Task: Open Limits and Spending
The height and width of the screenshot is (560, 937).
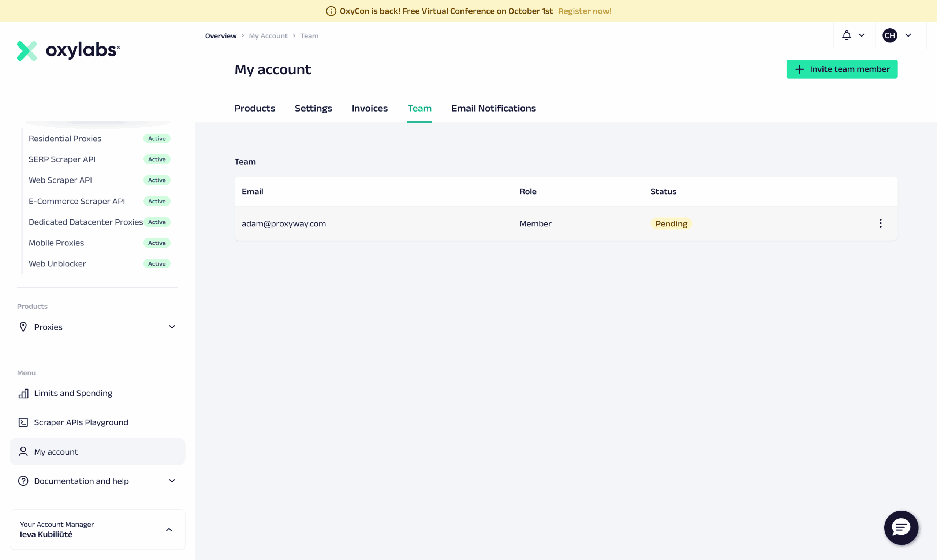Action: point(73,394)
